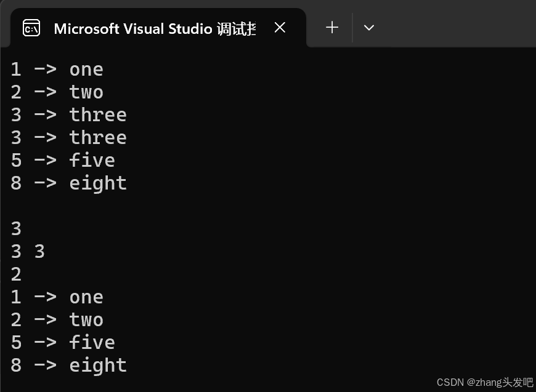Click the bottom "2 -> two" output line
This screenshot has width=536, height=392.
pos(57,320)
